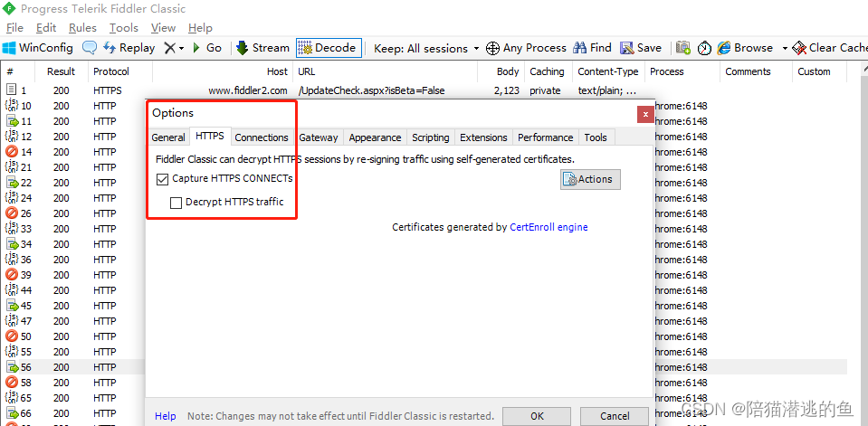Click /UpdateCheck.aspx?isBeta=False URL cell
The width and height of the screenshot is (868, 426).
click(x=371, y=90)
